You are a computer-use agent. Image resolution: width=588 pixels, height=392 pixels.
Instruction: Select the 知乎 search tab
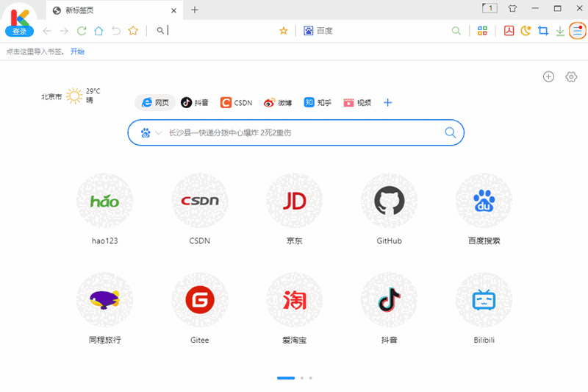(x=318, y=102)
